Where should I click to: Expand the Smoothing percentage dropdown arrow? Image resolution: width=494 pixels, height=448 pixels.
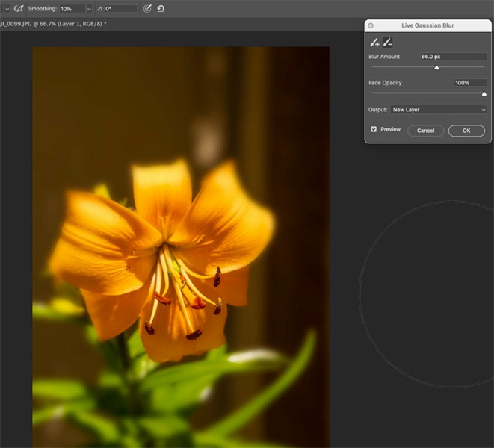pos(89,9)
